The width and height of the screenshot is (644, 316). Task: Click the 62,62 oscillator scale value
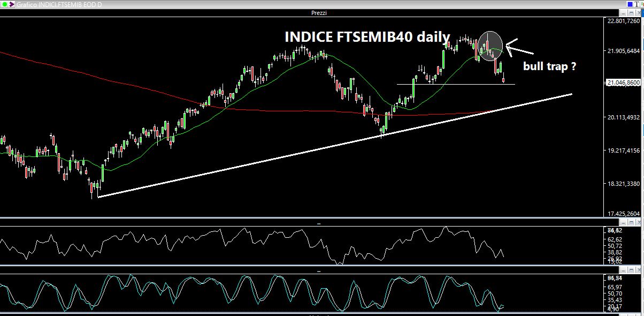(x=615, y=239)
